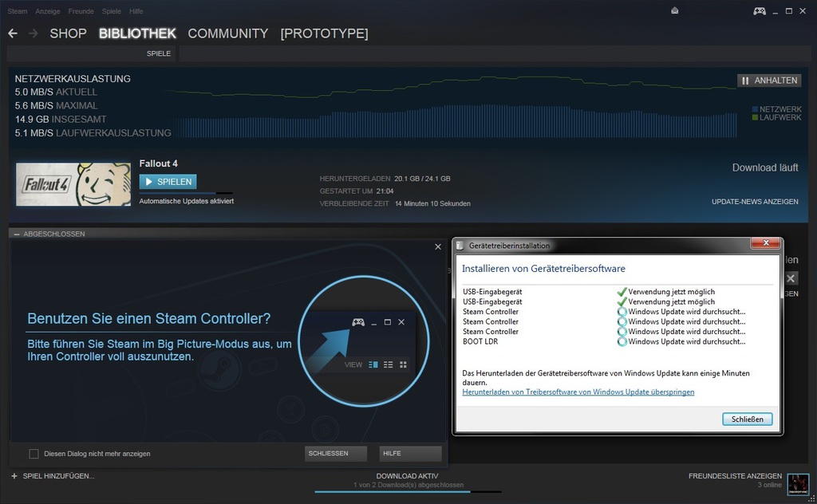
Task: Click the first Steam Controller device row
Action: [605, 311]
